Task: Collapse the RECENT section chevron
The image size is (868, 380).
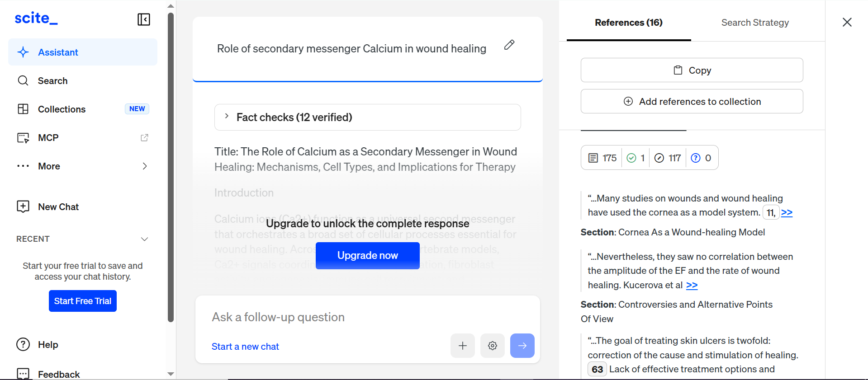Action: point(145,239)
